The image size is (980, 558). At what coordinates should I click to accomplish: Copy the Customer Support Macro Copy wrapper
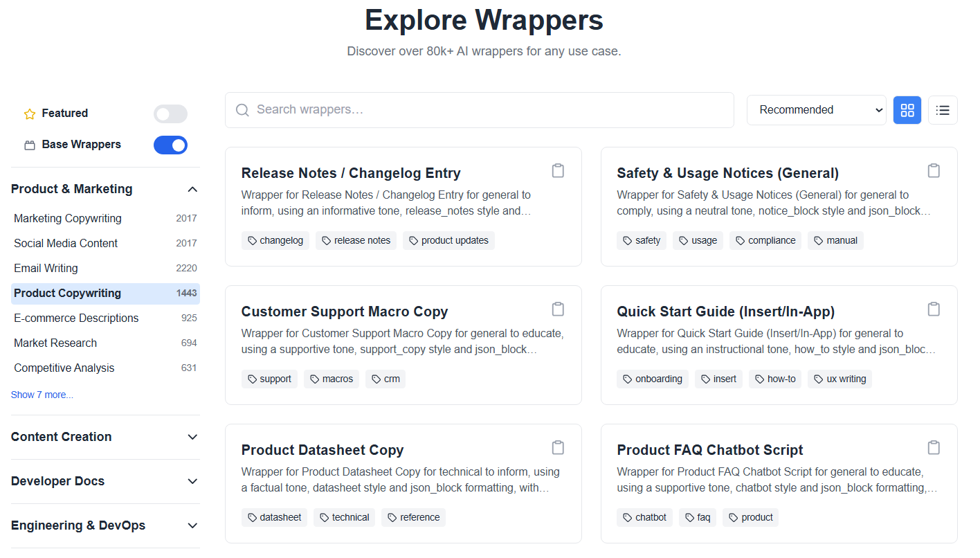click(558, 309)
